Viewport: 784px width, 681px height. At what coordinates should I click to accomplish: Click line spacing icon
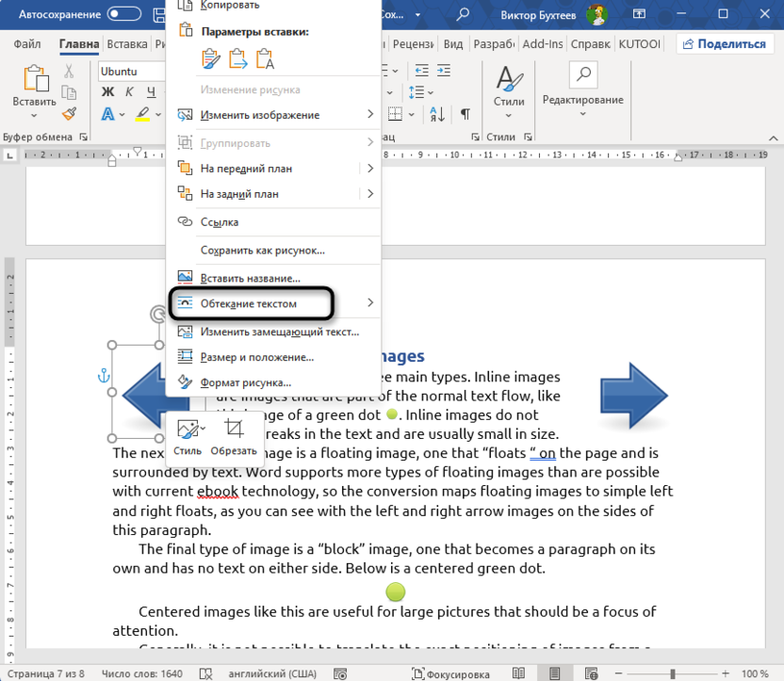coord(416,92)
